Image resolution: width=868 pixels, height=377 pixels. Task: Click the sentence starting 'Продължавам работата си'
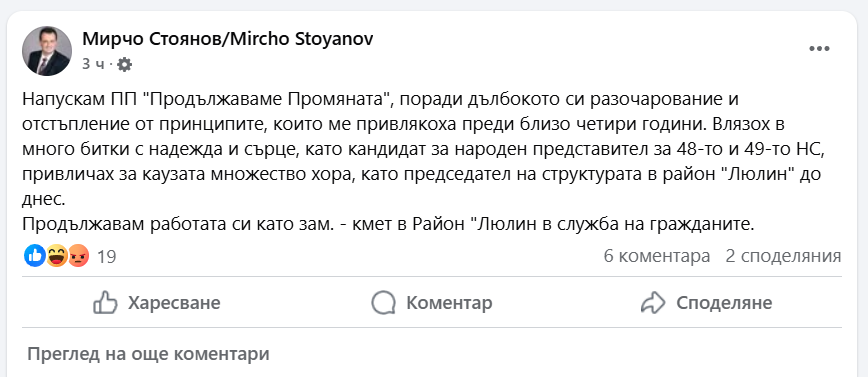389,225
